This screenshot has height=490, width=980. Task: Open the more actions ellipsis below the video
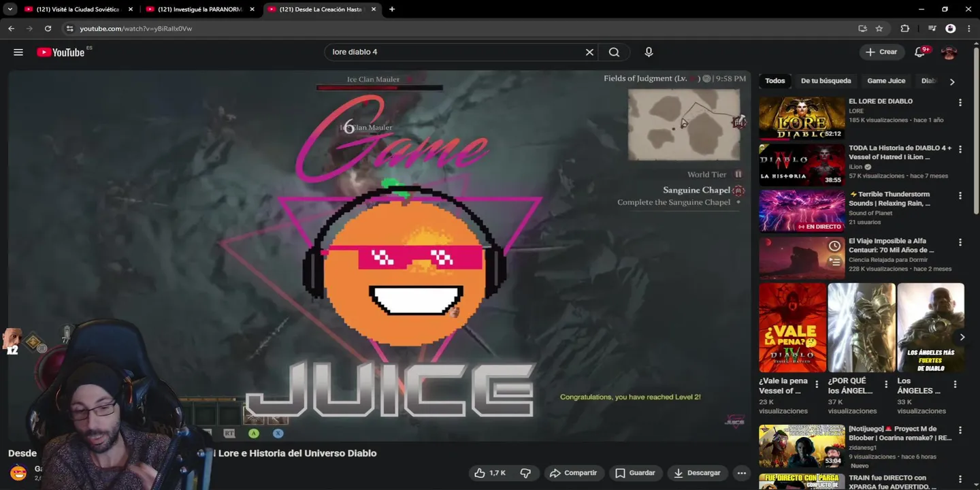point(742,473)
